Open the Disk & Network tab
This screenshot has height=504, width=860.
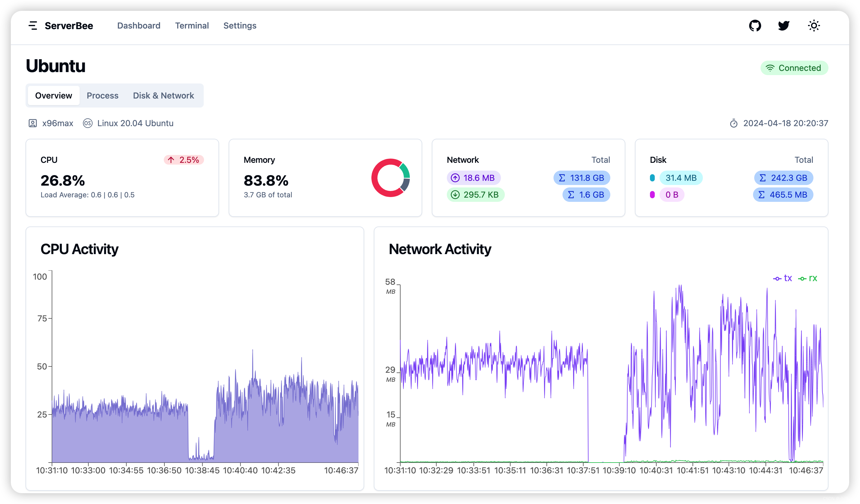pyautogui.click(x=163, y=96)
